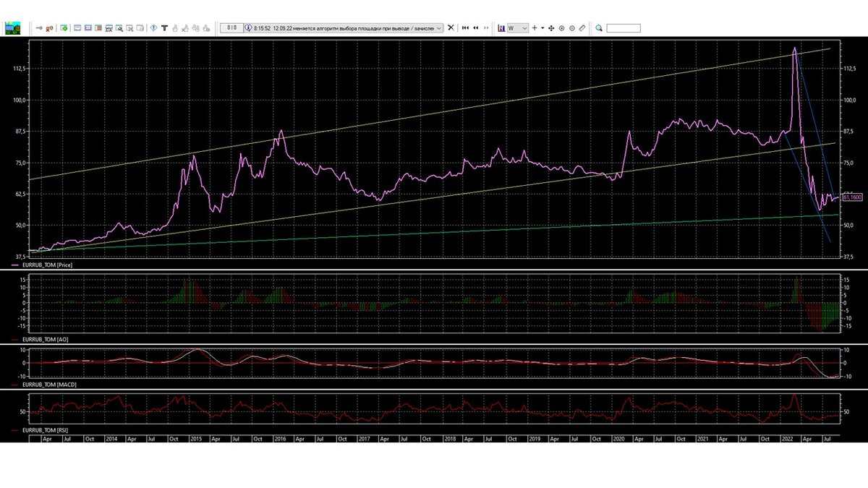Viewport: 868px width, 488px height.
Task: Click the first blue table window icon
Action: coord(77,27)
